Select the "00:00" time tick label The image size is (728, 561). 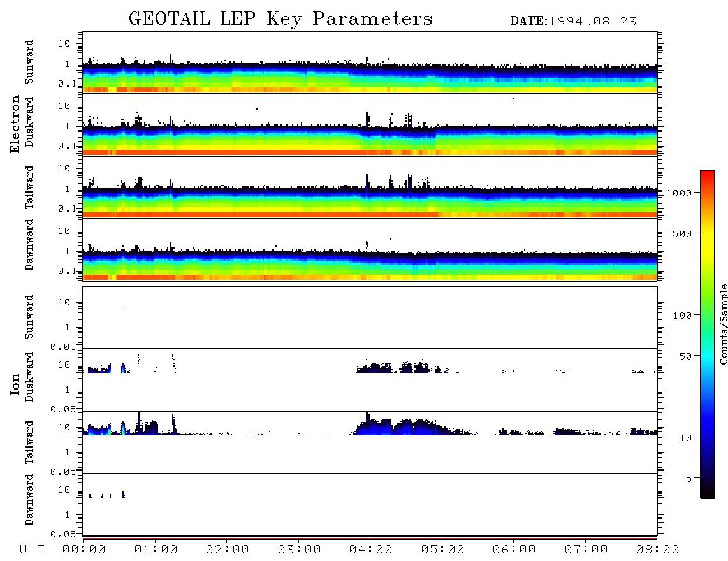[84, 550]
